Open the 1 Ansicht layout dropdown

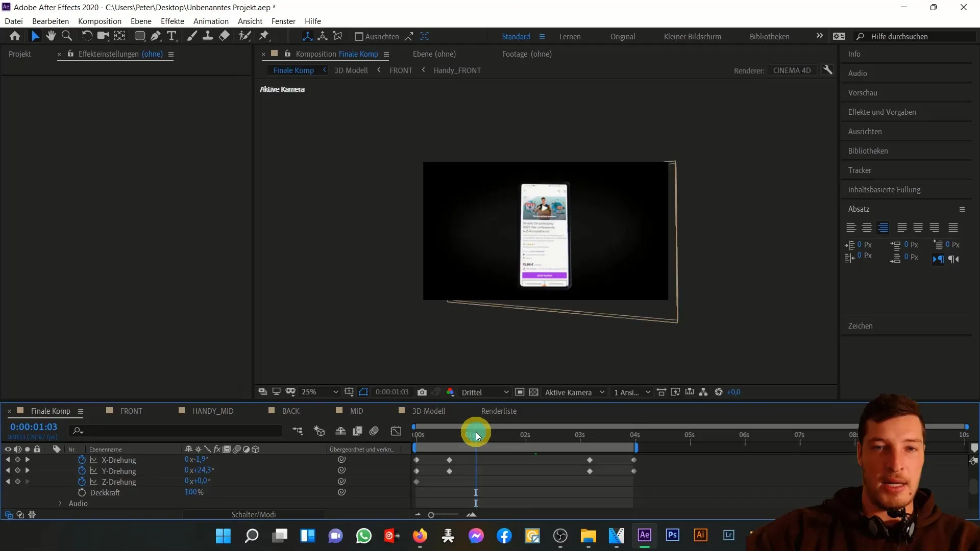632,392
